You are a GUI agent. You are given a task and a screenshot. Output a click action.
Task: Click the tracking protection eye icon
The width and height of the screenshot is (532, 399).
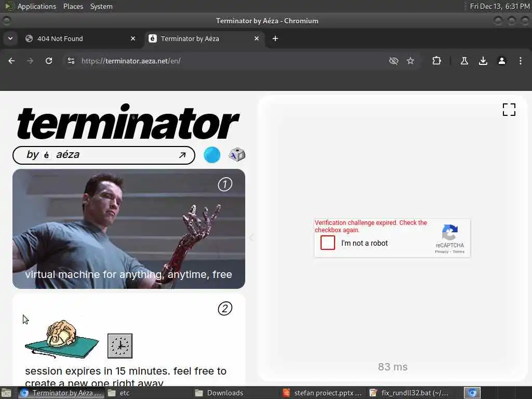click(x=394, y=61)
